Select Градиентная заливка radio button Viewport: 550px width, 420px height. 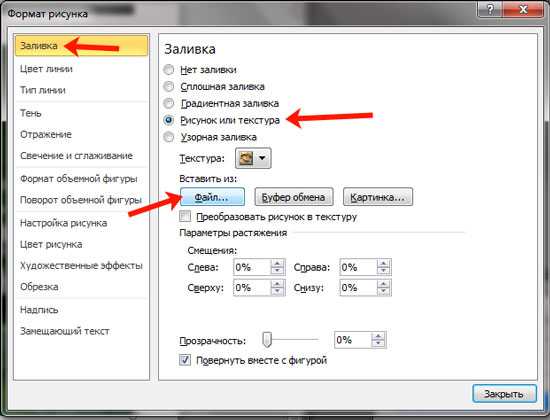click(169, 103)
